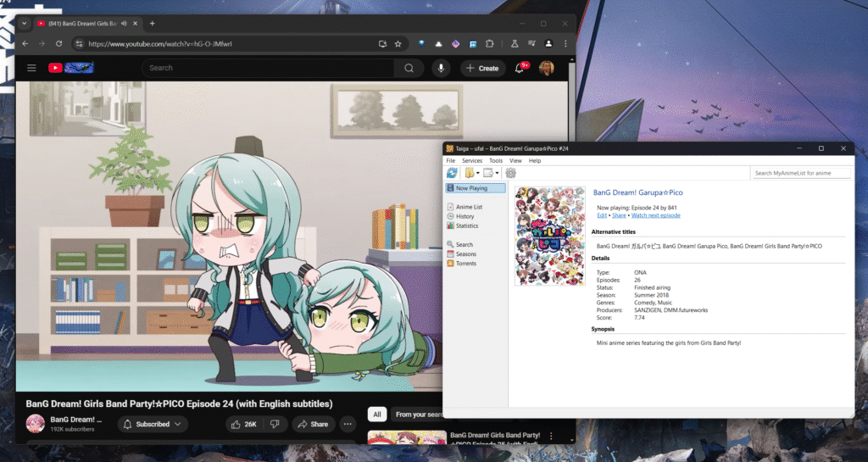Open the YouTube account avatar menu
868x462 pixels.
click(547, 68)
